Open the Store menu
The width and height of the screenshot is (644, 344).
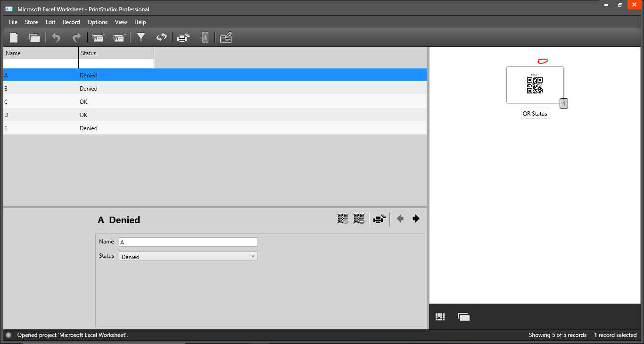31,22
